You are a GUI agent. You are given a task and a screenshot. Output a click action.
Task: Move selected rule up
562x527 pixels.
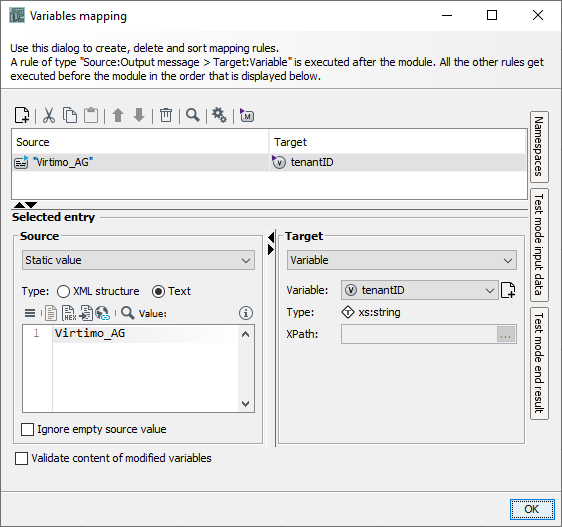point(118,115)
